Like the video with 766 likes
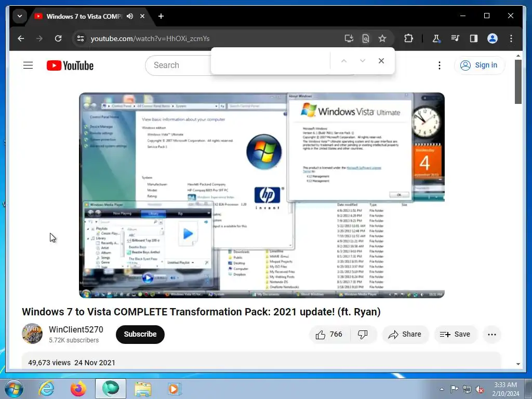The height and width of the screenshot is (399, 532). [x=329, y=335]
